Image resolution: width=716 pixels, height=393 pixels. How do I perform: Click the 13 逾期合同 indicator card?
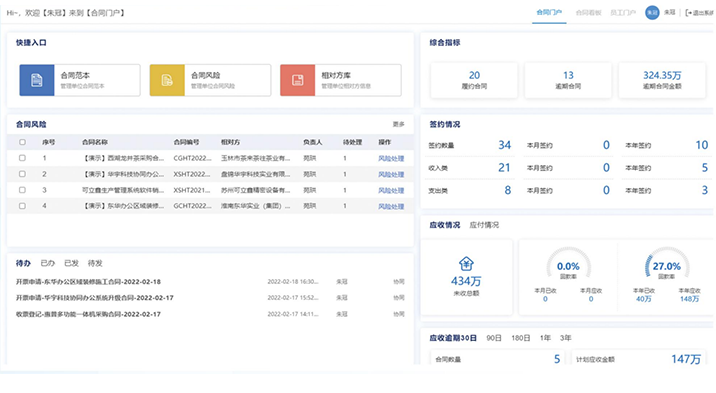(x=568, y=80)
